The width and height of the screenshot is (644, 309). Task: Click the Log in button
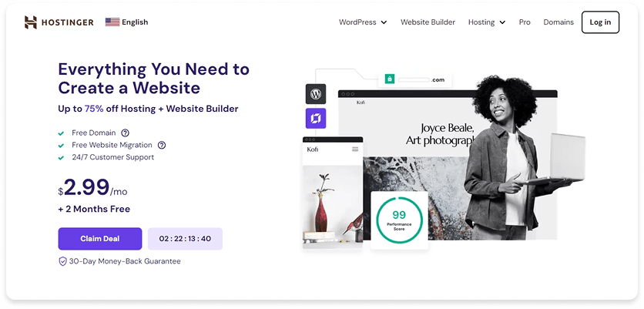pyautogui.click(x=600, y=22)
